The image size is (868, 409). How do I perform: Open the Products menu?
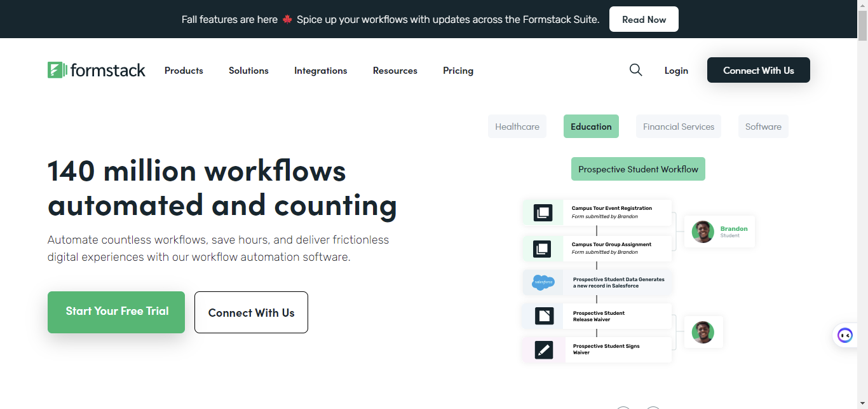coord(184,71)
